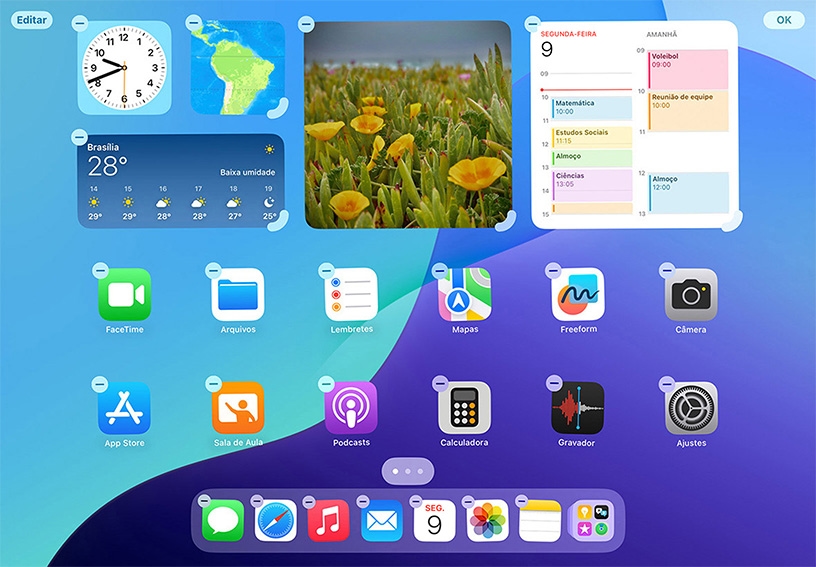Image resolution: width=816 pixels, height=567 pixels.
Task: Open the Freeform app
Action: tap(578, 294)
